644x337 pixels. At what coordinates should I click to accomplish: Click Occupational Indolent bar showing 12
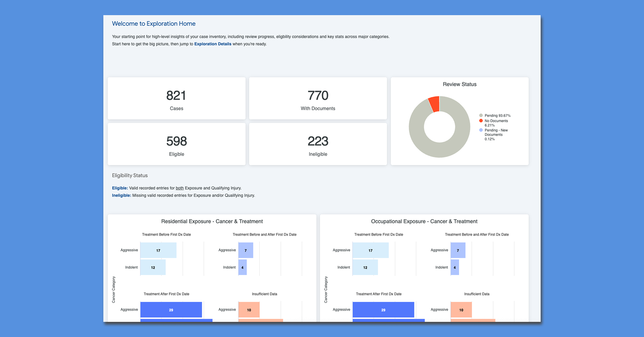(365, 267)
